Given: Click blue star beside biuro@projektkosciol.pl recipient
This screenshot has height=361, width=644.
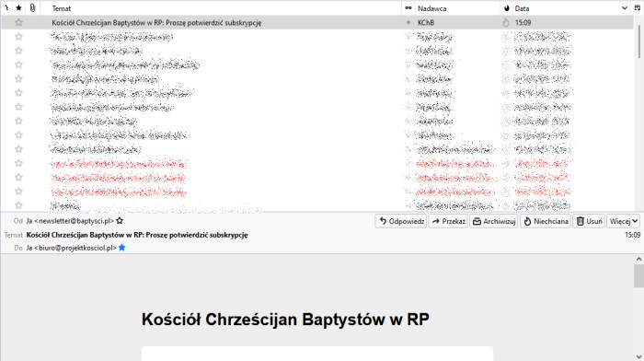Looking at the screenshot, I should (x=121, y=248).
